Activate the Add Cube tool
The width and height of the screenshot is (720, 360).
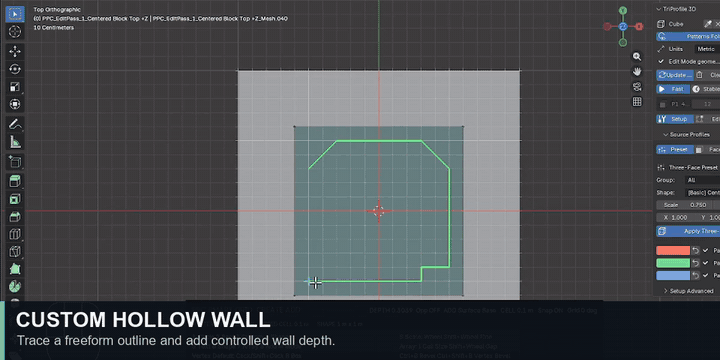point(15,162)
